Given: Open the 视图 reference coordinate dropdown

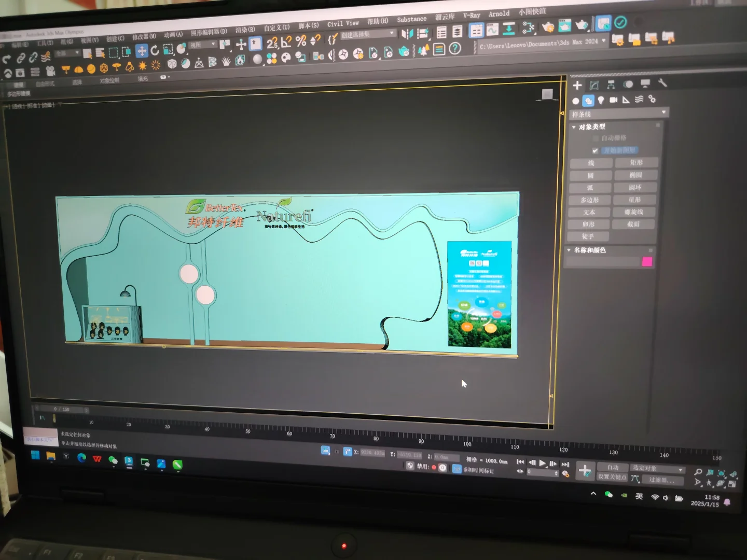Looking at the screenshot, I should [202, 45].
